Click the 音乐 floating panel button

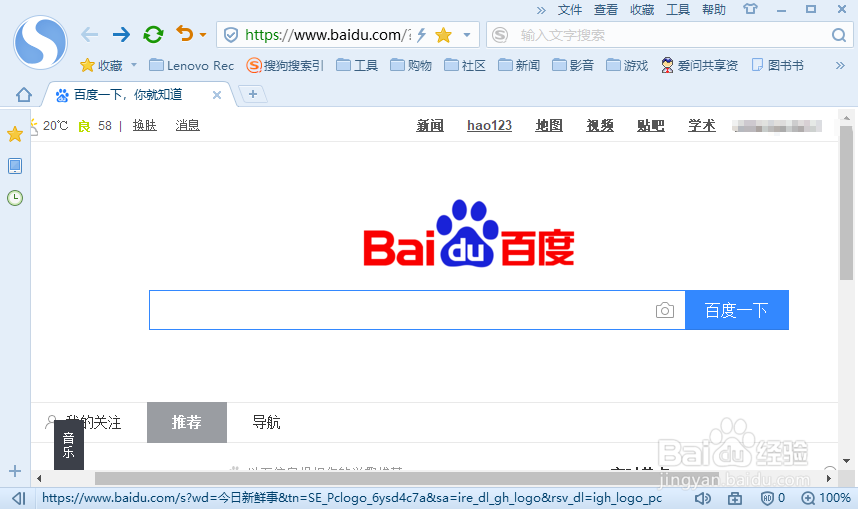tap(68, 446)
